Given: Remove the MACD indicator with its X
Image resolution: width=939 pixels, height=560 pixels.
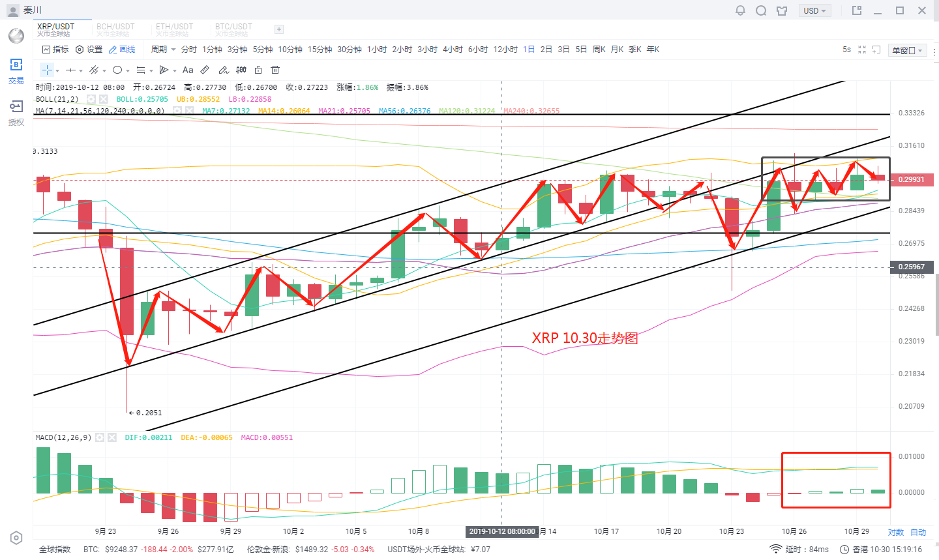Looking at the screenshot, I should [112, 437].
